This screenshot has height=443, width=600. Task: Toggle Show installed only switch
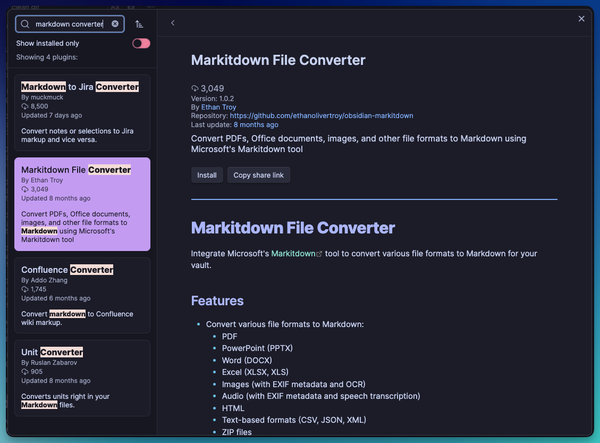coord(141,43)
